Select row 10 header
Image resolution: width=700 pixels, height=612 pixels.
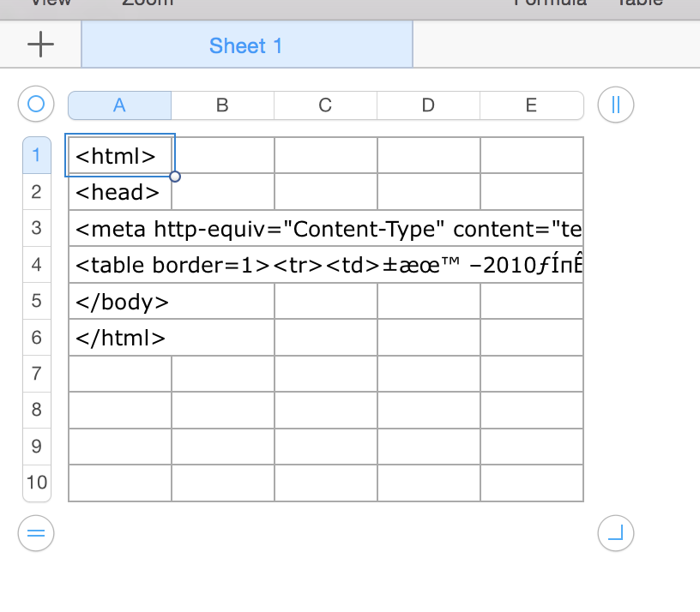tap(36, 483)
